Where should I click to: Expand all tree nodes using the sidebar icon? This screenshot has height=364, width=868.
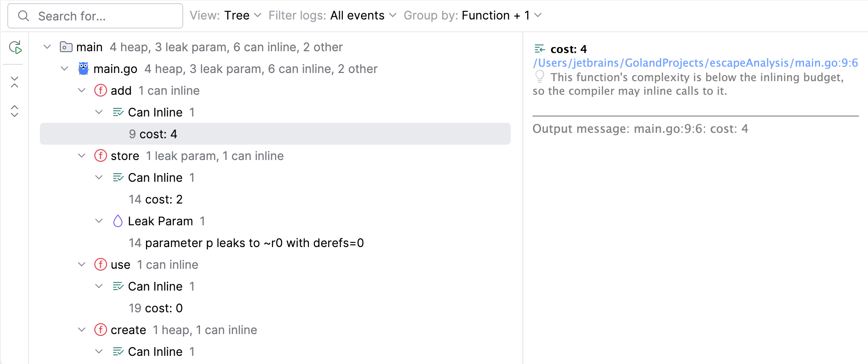click(15, 111)
